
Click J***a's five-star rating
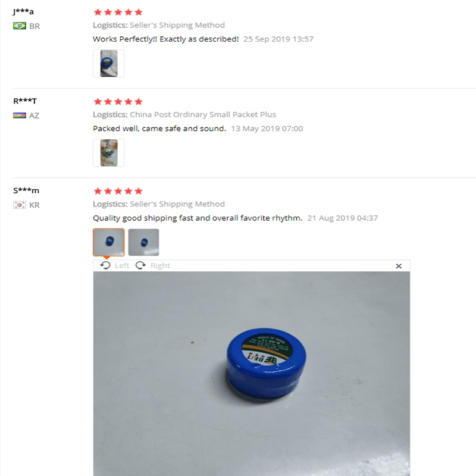(x=118, y=12)
